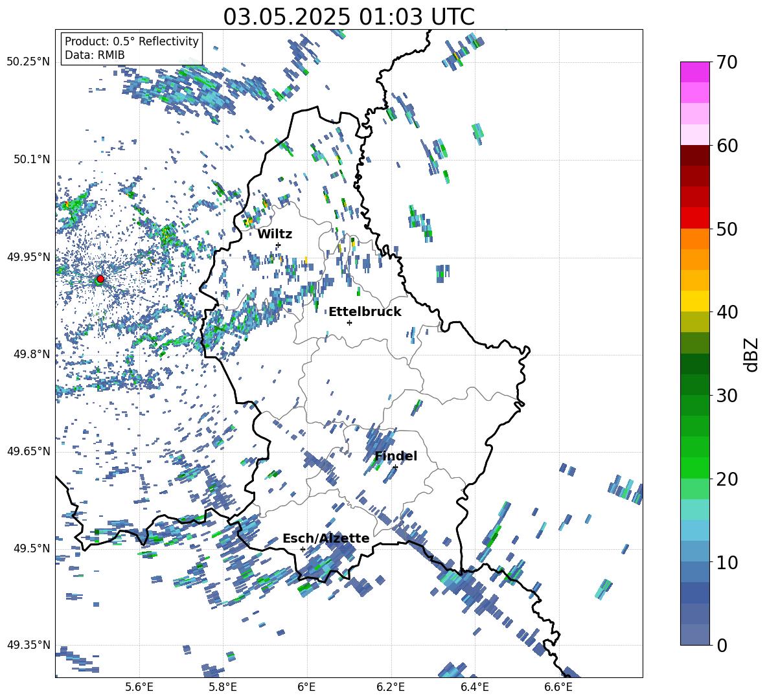Click the Wiltz station cross marker

[279, 245]
